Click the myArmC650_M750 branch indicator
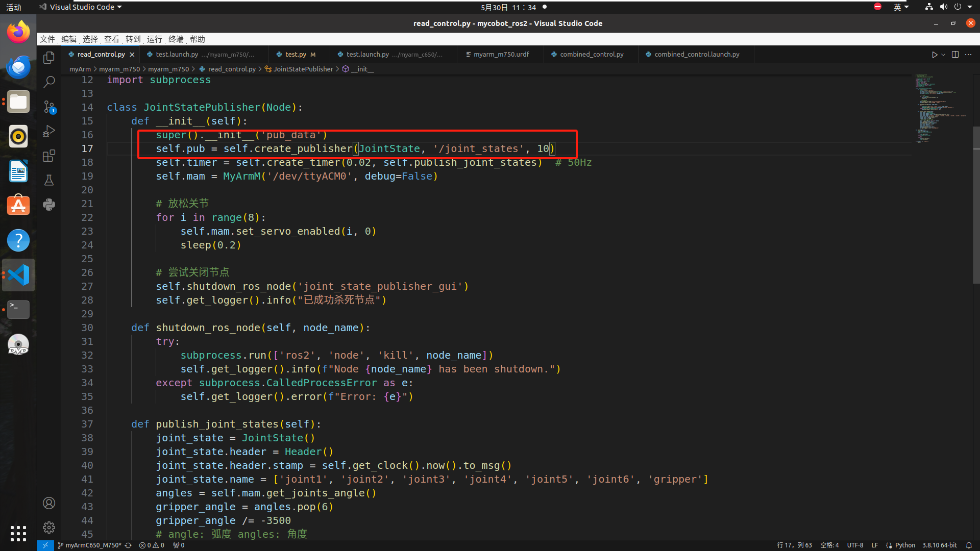This screenshot has height=551, width=980. coord(93,545)
